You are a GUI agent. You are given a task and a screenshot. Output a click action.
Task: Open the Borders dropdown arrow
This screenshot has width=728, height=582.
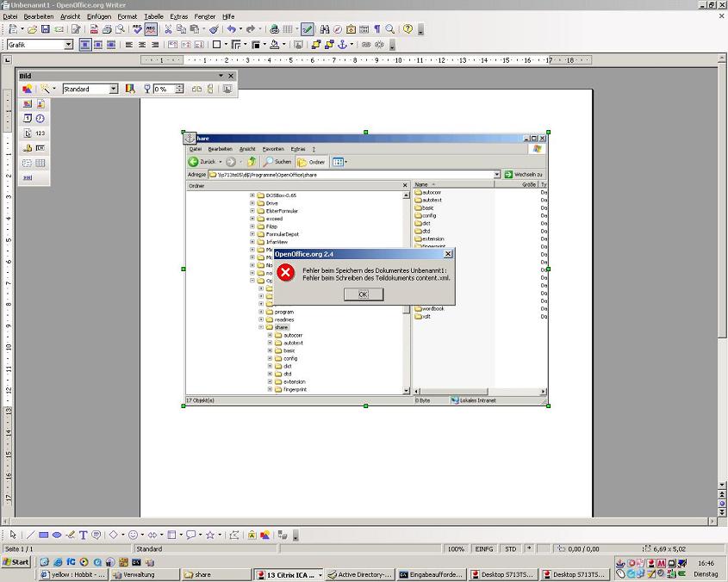[226, 45]
